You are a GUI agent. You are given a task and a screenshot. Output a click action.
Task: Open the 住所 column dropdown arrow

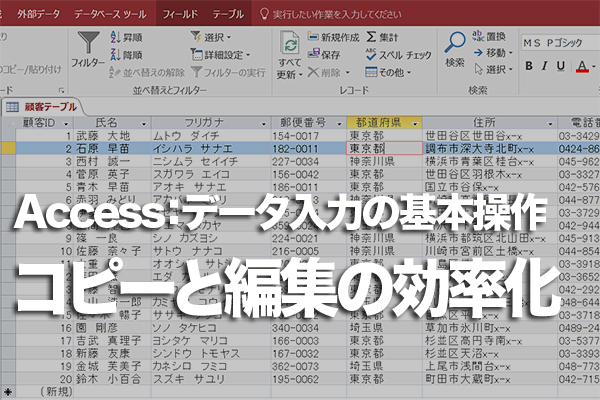coord(550,124)
